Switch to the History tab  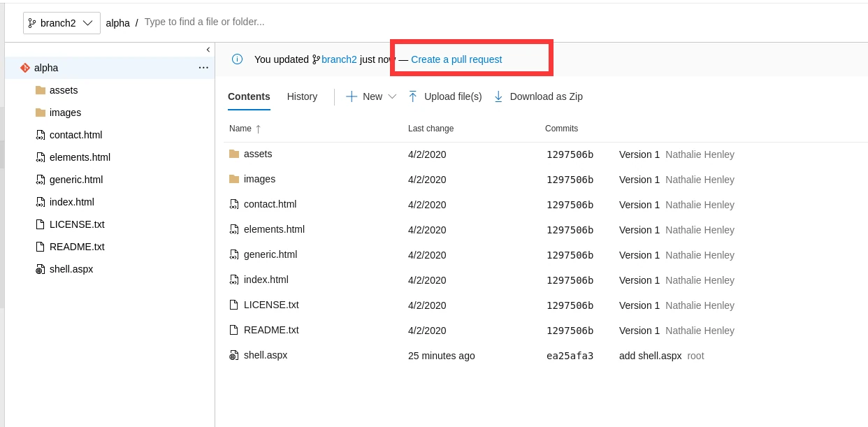(302, 96)
